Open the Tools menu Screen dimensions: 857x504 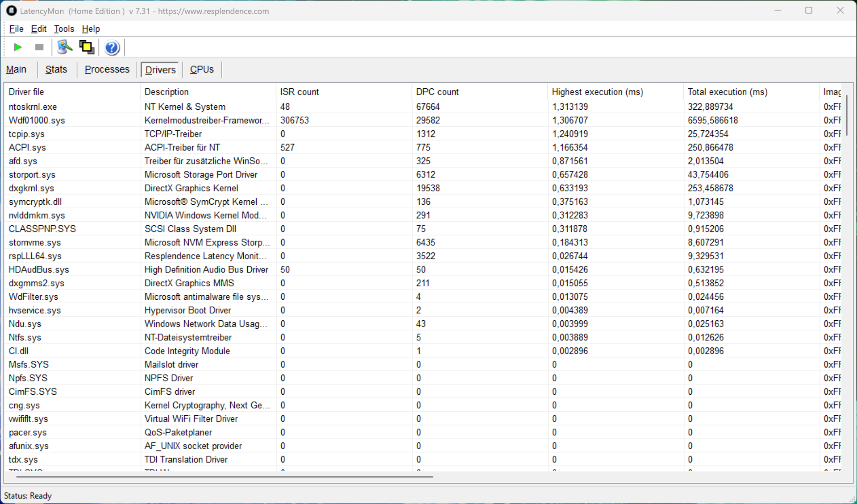point(64,29)
